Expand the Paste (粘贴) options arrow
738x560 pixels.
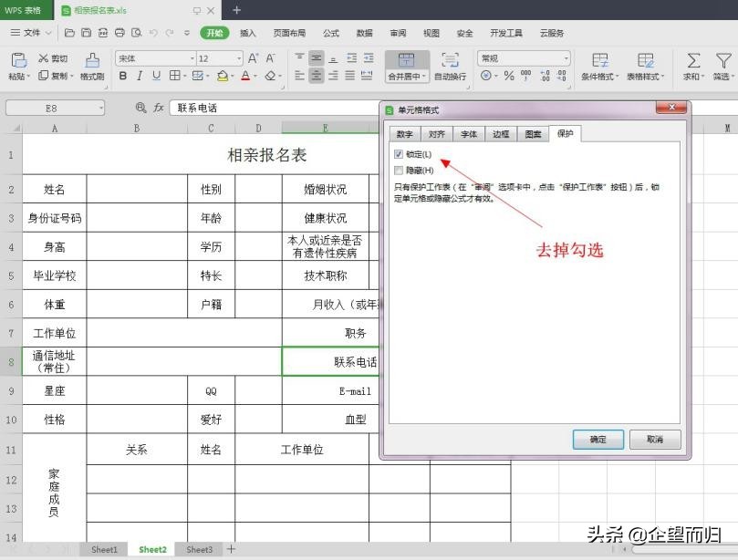[x=28, y=77]
